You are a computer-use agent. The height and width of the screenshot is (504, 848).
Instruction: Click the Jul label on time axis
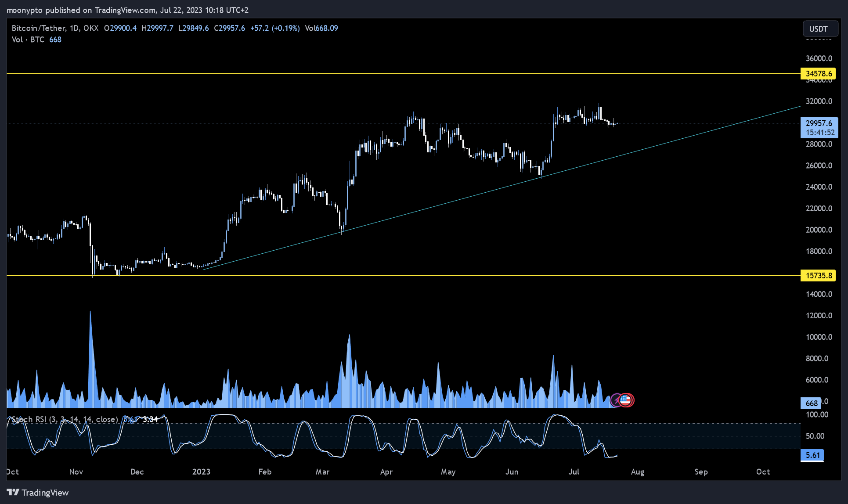click(574, 472)
